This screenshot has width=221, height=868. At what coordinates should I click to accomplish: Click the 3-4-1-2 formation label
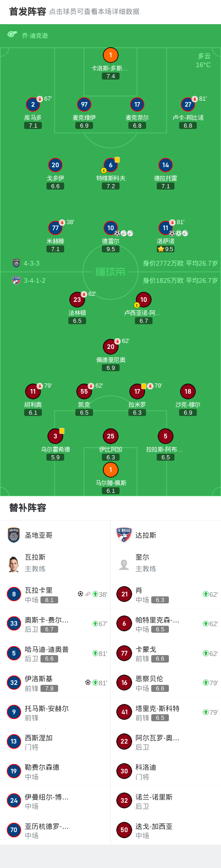[34, 280]
